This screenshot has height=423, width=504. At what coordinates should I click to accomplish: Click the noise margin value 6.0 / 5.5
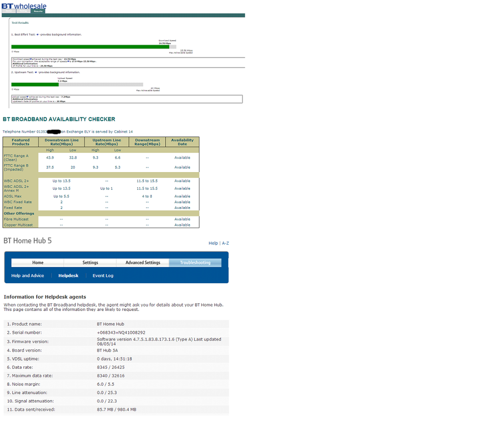[105, 385]
